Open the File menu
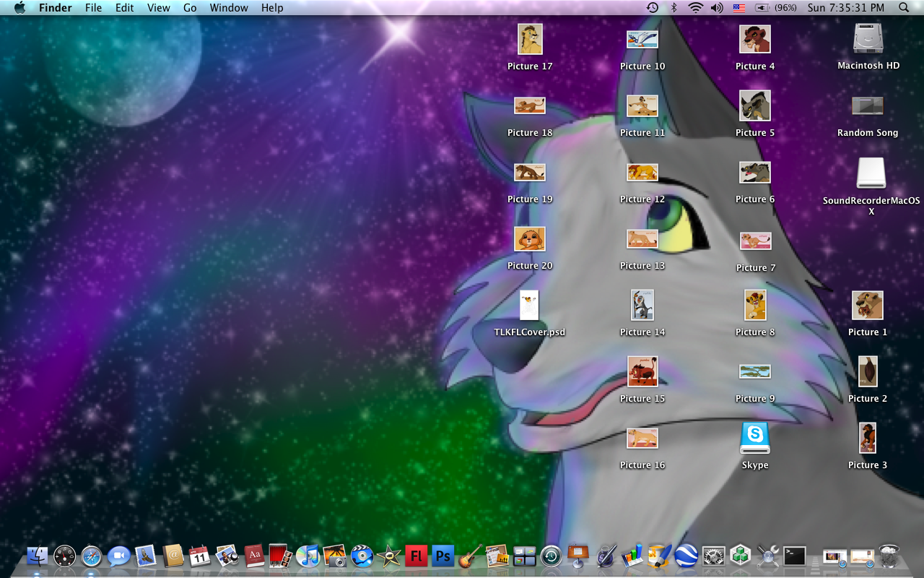924x578 pixels. point(93,8)
